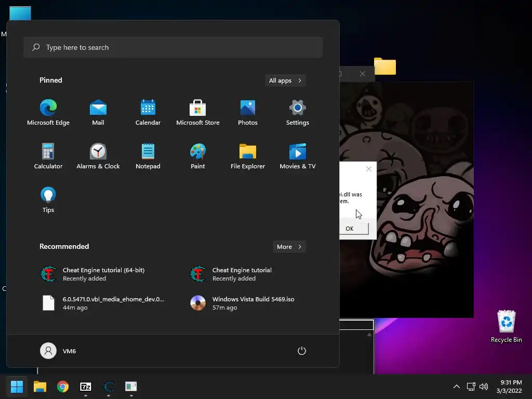Image resolution: width=532 pixels, height=399 pixels.
Task: Open the Tips app
Action: pyautogui.click(x=48, y=200)
